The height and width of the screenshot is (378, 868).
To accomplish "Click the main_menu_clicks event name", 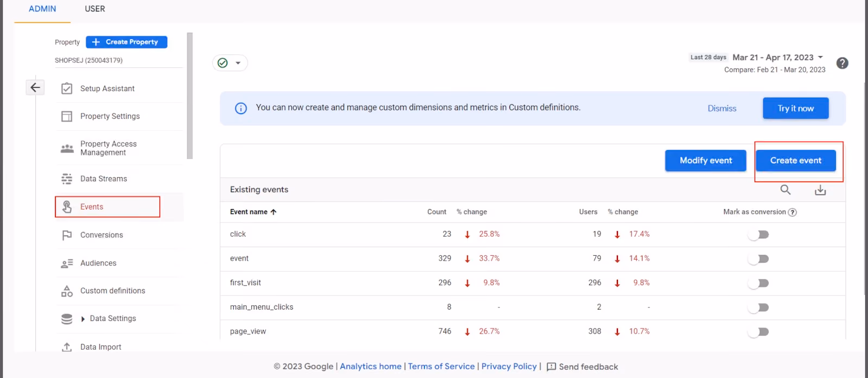I will pyautogui.click(x=261, y=307).
